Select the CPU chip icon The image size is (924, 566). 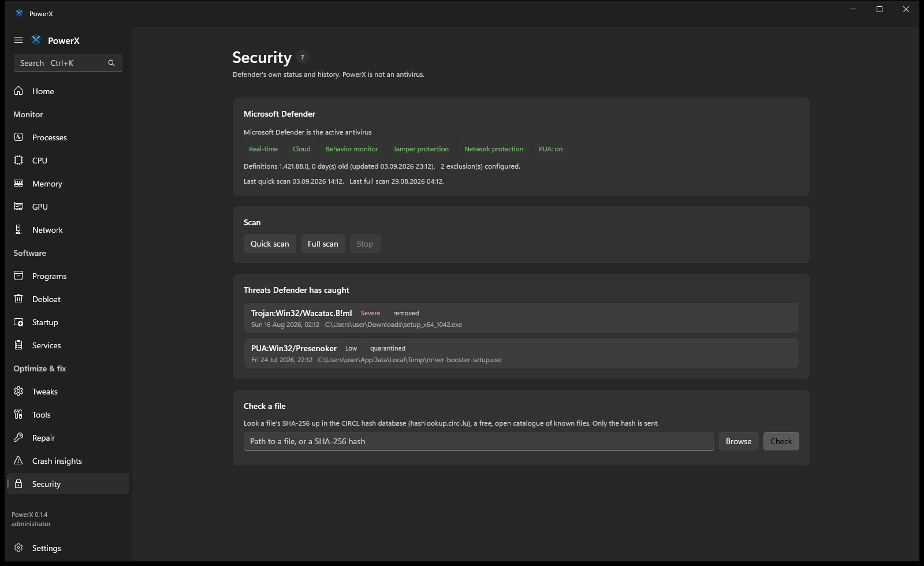click(18, 160)
